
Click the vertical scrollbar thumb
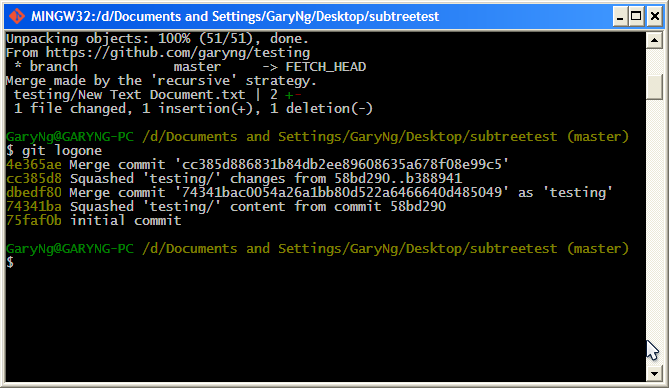click(x=654, y=87)
